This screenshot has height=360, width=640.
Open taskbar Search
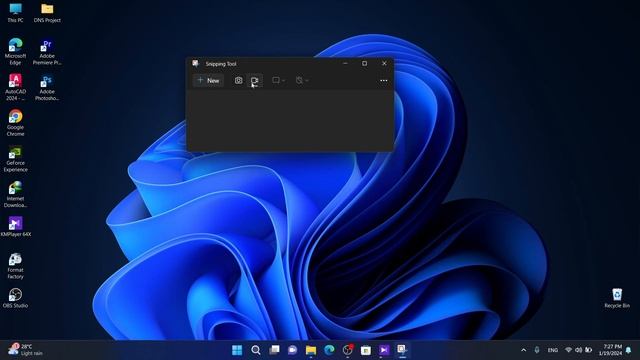click(256, 350)
